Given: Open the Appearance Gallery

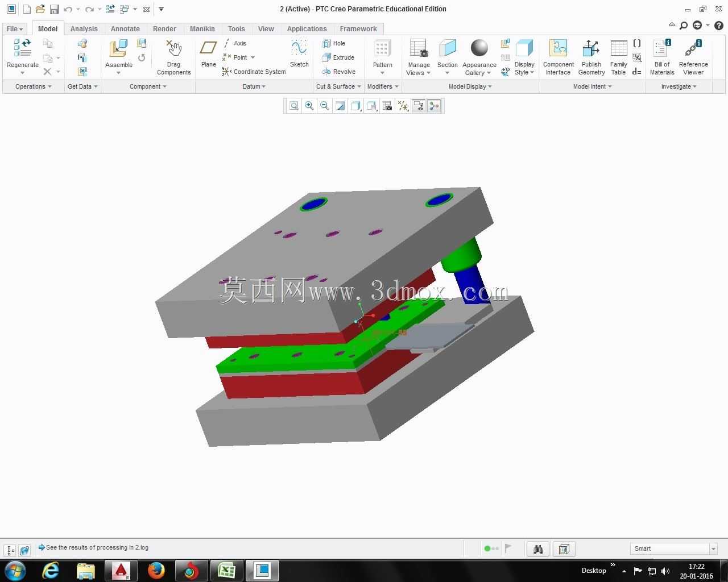Looking at the screenshot, I should (x=479, y=57).
